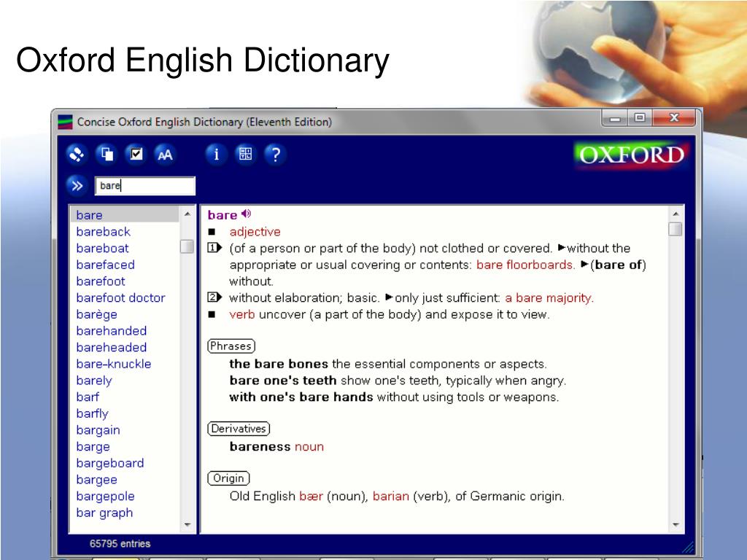Click the dictionary app icon in title bar
747x560 pixels.
click(65, 122)
